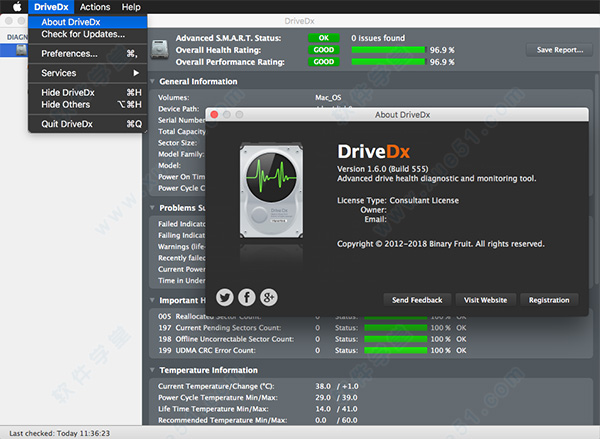Click the Send Feedback button
The width and height of the screenshot is (600, 439).
(x=417, y=300)
